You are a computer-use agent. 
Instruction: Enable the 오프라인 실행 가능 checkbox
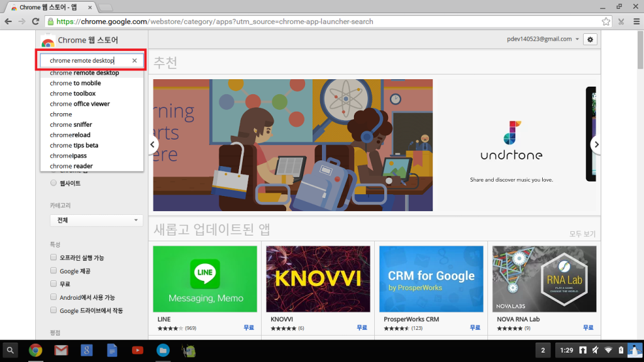pos(53,257)
